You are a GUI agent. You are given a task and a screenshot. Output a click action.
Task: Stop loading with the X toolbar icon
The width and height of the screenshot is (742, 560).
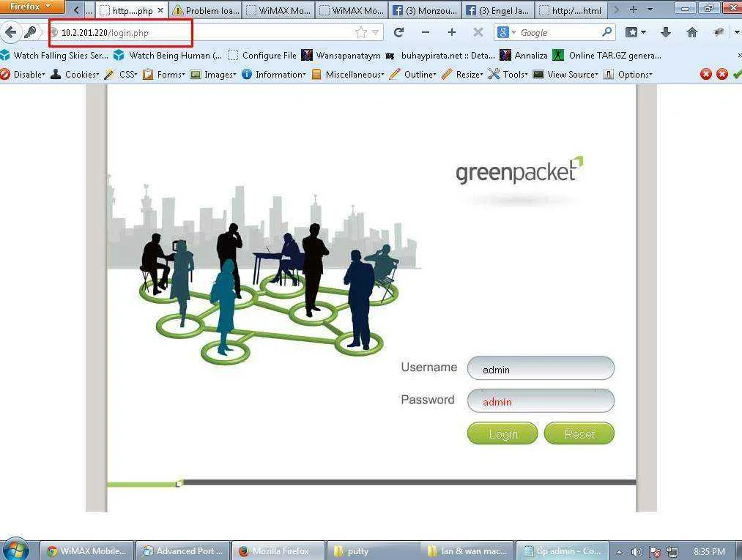click(x=478, y=32)
